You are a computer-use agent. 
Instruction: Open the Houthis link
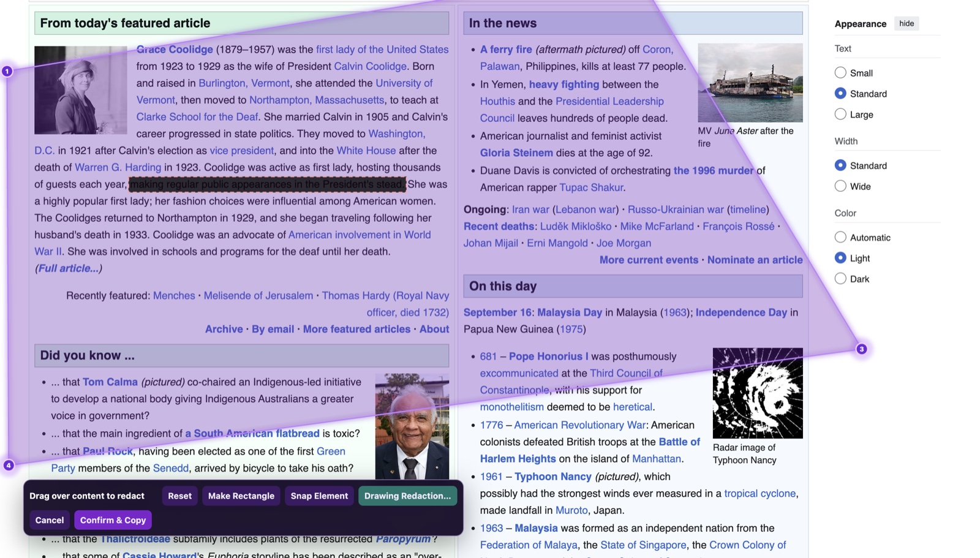tap(497, 102)
